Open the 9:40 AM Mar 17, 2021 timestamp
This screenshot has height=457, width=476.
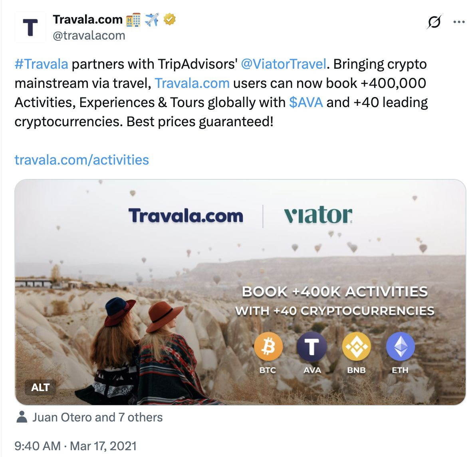pos(75,446)
